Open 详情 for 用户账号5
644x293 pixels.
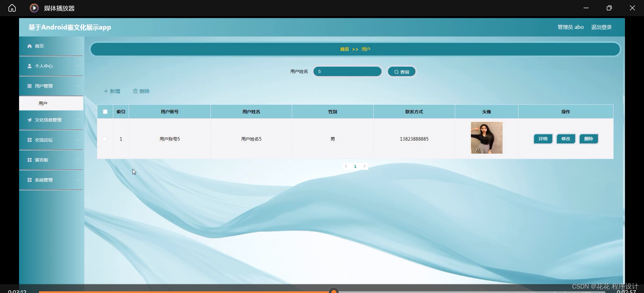click(x=543, y=139)
